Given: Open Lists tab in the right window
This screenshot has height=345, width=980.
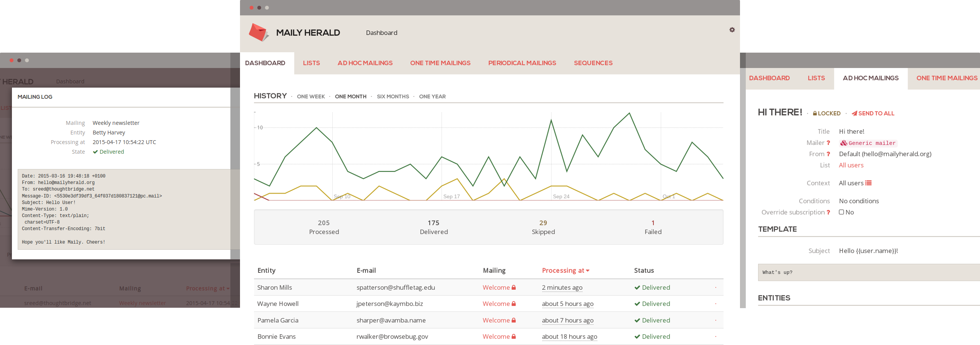Looking at the screenshot, I should [x=816, y=78].
